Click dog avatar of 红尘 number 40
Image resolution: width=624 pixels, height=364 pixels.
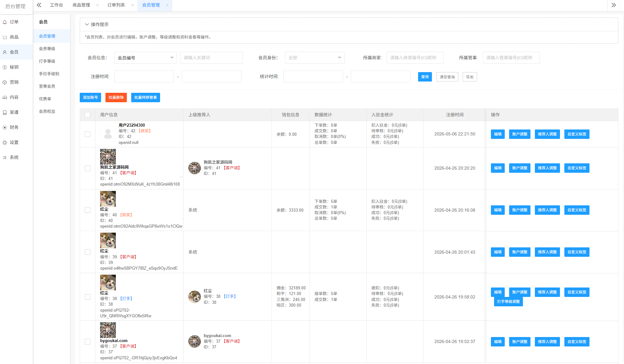(108, 199)
